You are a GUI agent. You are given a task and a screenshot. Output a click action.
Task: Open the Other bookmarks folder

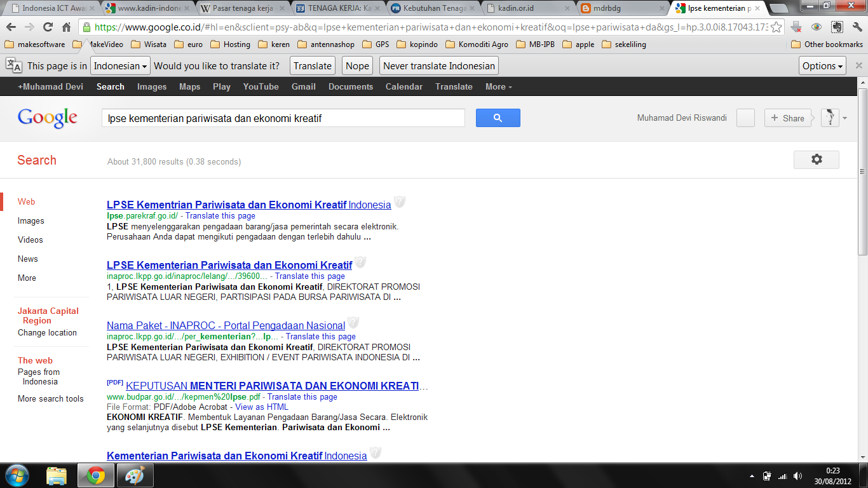click(827, 44)
